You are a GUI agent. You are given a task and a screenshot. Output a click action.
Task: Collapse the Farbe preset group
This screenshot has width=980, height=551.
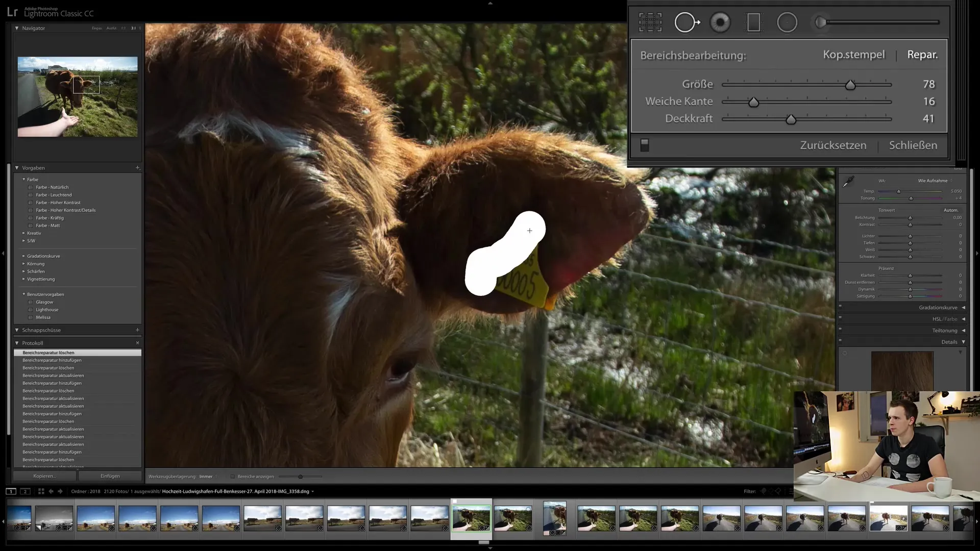point(23,180)
